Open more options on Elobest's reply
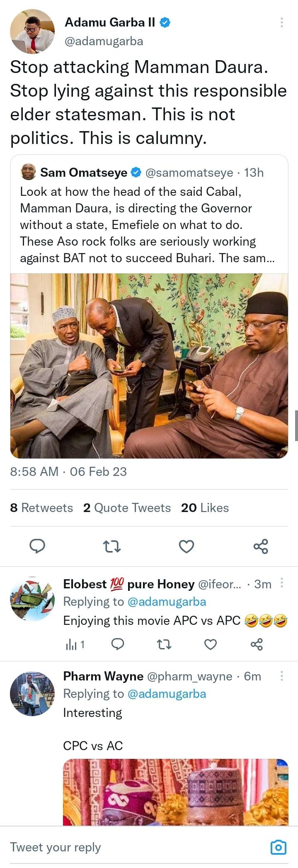 point(282,583)
